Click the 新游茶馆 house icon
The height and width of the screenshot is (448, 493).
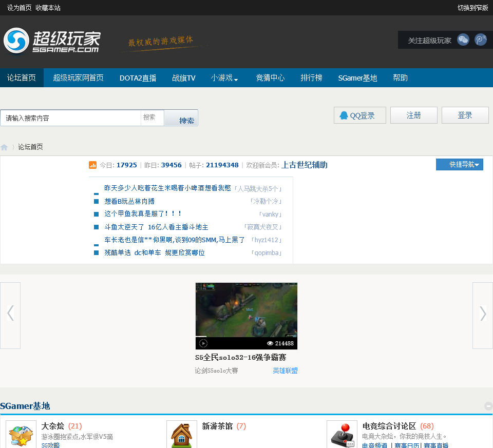(x=182, y=435)
